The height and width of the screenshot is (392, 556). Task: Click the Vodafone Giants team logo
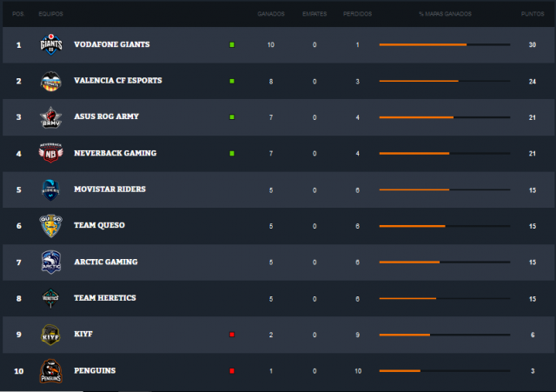(51, 44)
